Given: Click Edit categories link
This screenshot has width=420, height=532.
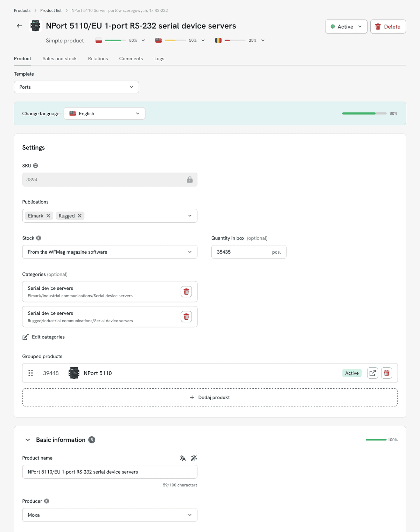Looking at the screenshot, I should (x=44, y=337).
